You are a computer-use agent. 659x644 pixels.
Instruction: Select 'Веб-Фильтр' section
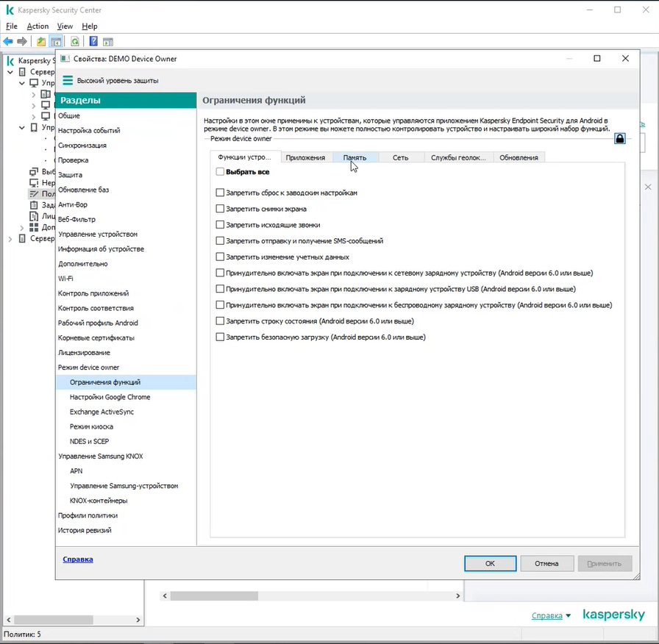(126, 219)
